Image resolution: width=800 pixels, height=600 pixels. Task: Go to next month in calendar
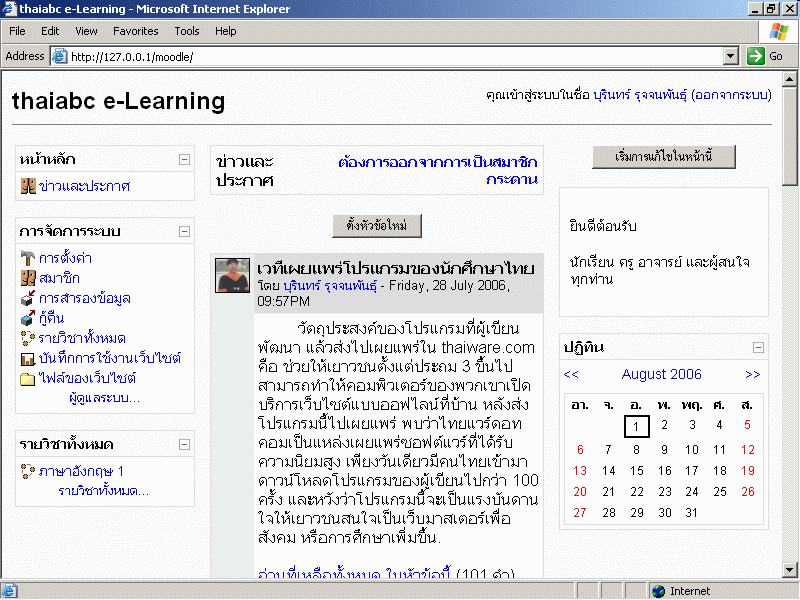[x=752, y=375]
